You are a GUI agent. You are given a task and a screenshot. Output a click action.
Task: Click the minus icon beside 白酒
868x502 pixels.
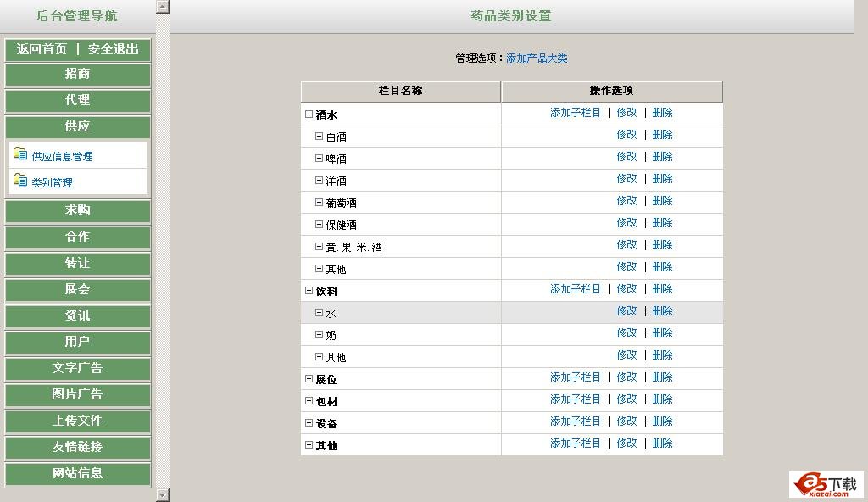(x=320, y=136)
